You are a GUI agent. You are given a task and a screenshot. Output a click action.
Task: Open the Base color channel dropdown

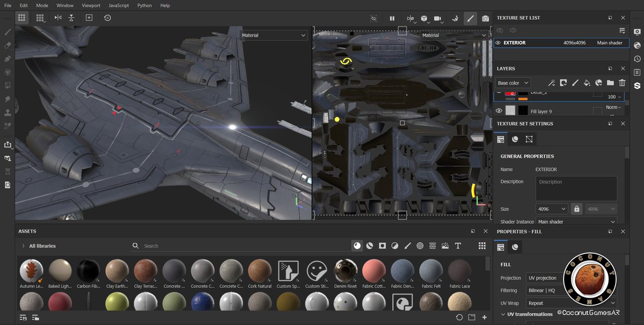513,83
